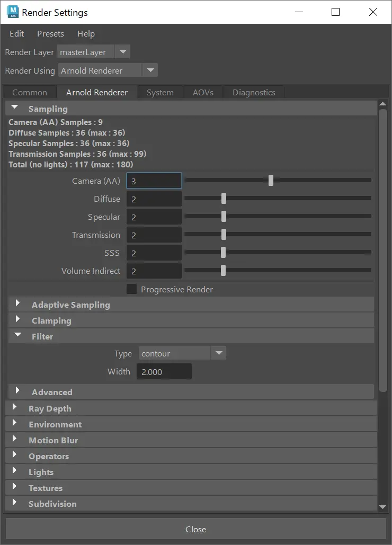Close the window with the X button
Screen dimensions: 392x545
(x=373, y=12)
